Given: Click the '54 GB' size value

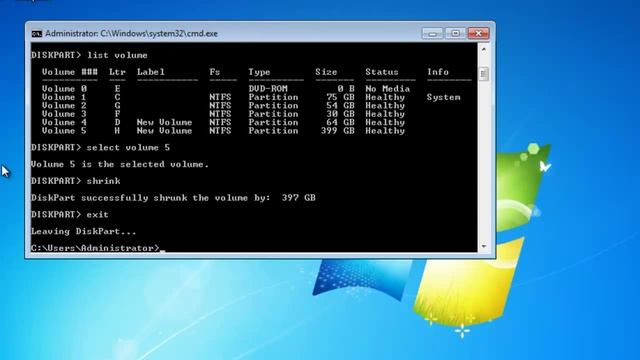Looking at the screenshot, I should (340, 105).
